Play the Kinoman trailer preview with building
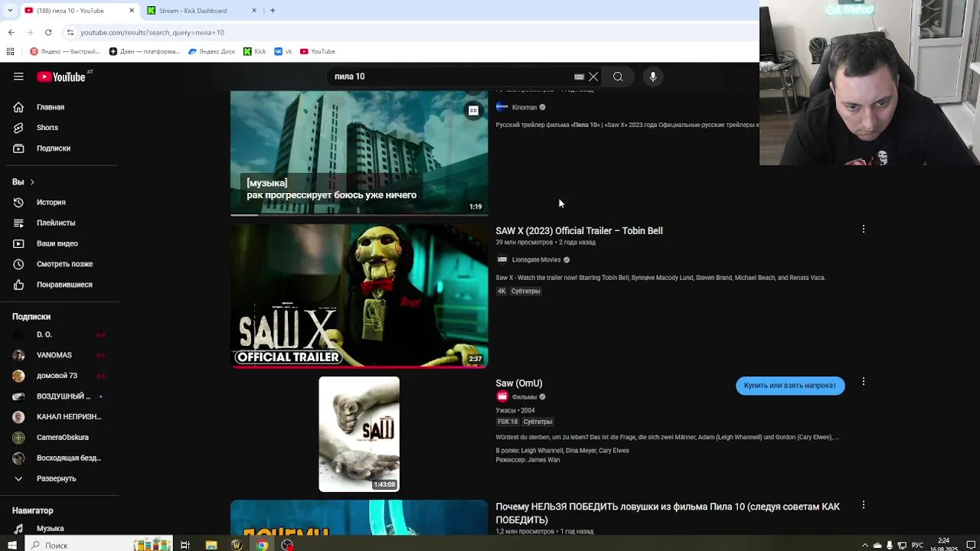 (x=359, y=153)
